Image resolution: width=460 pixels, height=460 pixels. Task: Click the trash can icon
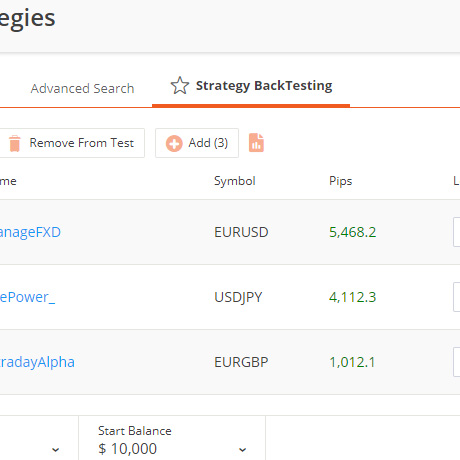15,143
